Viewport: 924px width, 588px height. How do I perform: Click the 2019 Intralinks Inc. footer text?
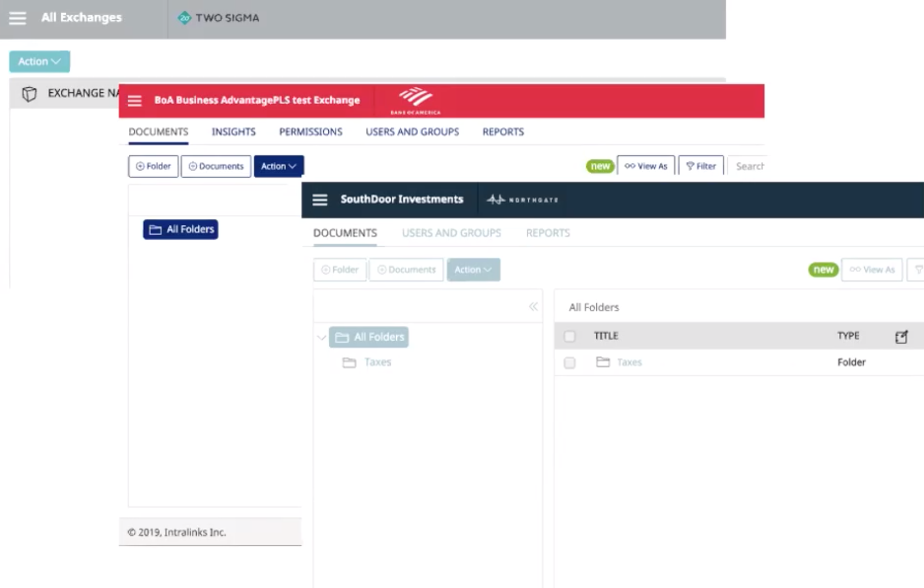176,532
